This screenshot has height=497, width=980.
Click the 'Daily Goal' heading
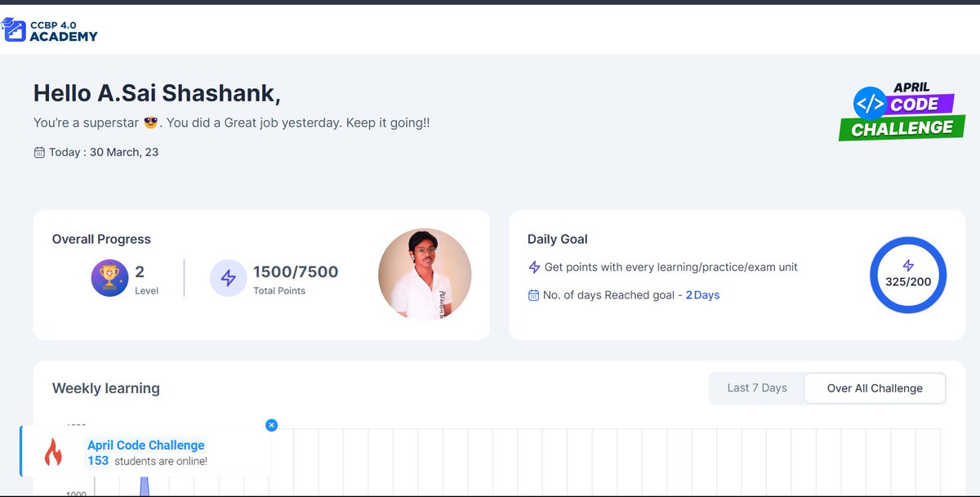pyautogui.click(x=558, y=240)
